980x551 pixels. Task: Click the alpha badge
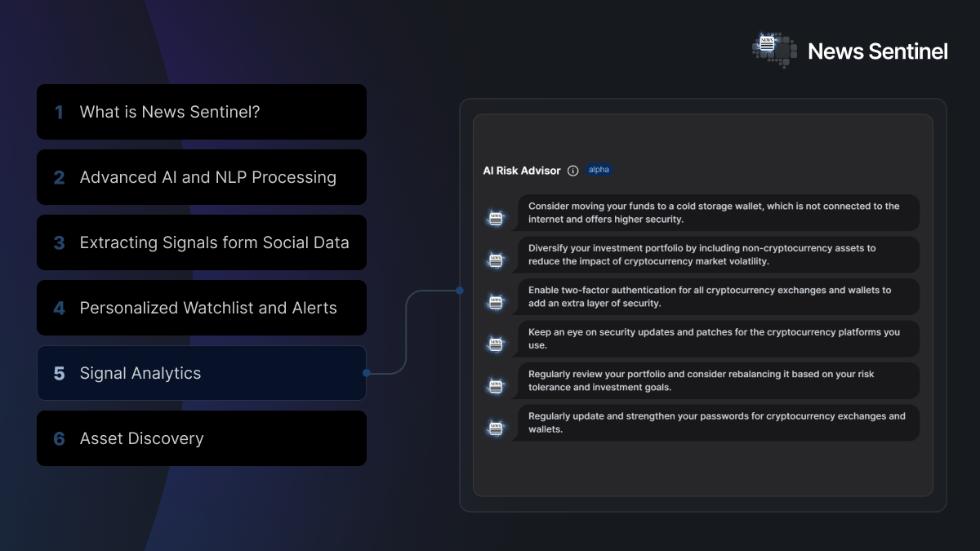pos(599,170)
